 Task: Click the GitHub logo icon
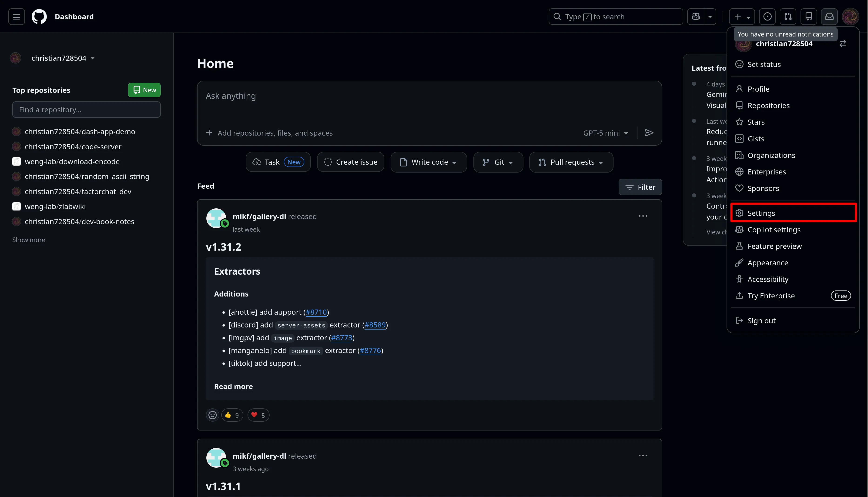(x=39, y=17)
